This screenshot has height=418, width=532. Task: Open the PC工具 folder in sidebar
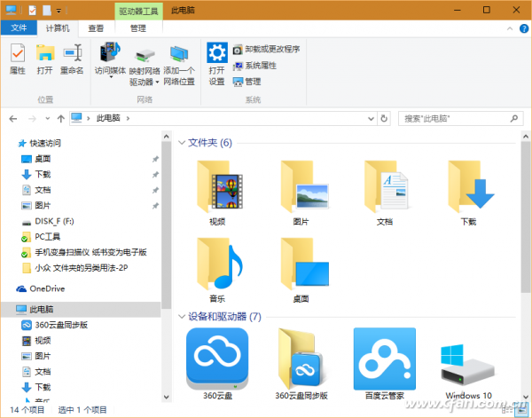click(41, 237)
